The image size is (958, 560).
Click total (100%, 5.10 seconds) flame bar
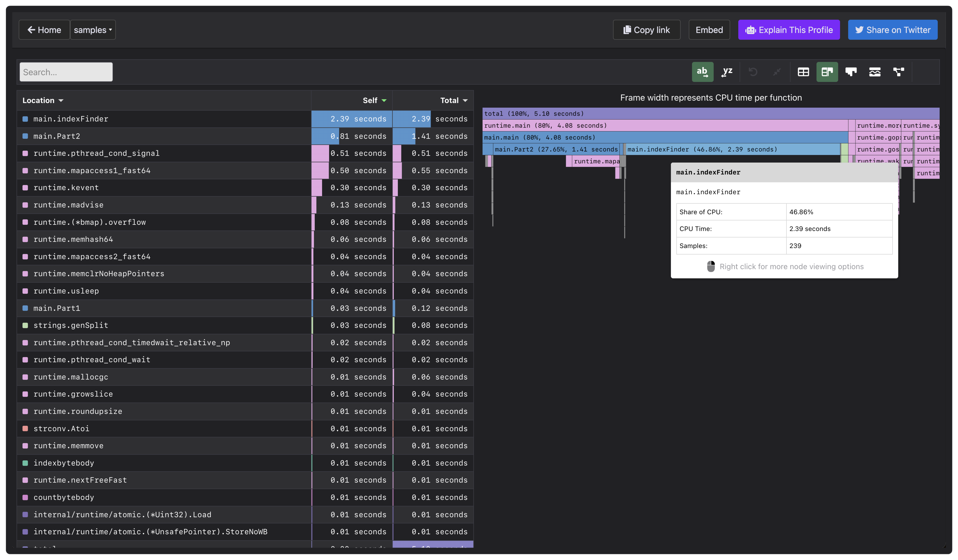click(x=711, y=114)
